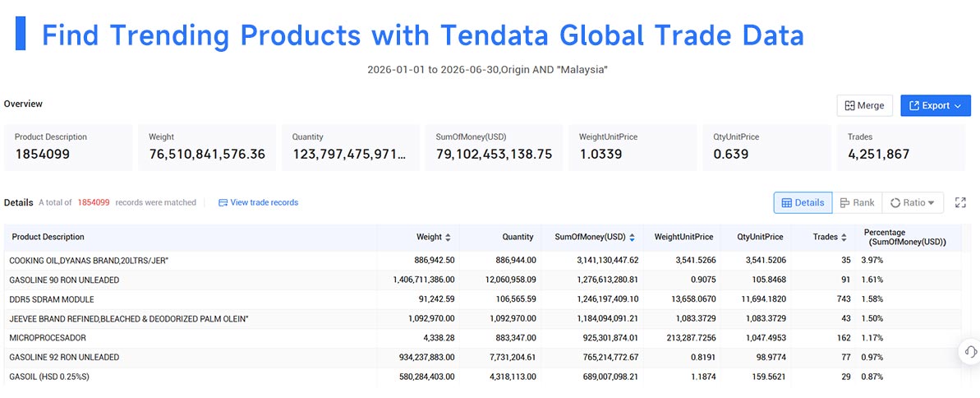Click QtyUnitPrice overview value 0.639
Viewport: 980px width, 398px height.
730,154
